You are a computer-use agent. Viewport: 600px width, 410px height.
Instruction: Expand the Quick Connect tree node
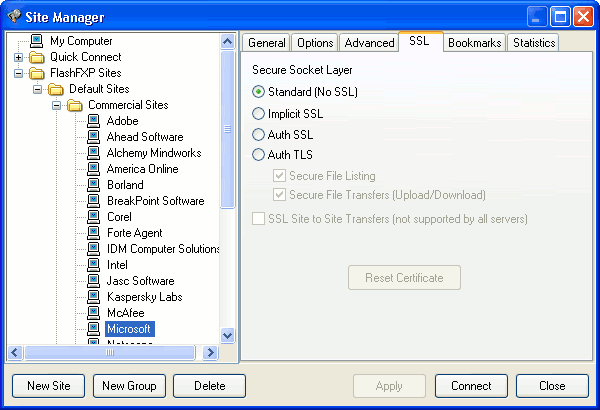(x=18, y=57)
